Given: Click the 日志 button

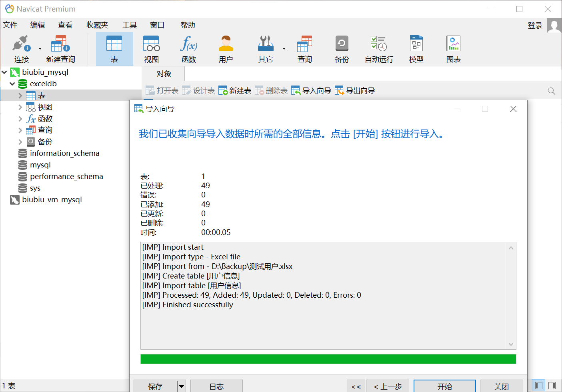Looking at the screenshot, I should (x=216, y=386).
